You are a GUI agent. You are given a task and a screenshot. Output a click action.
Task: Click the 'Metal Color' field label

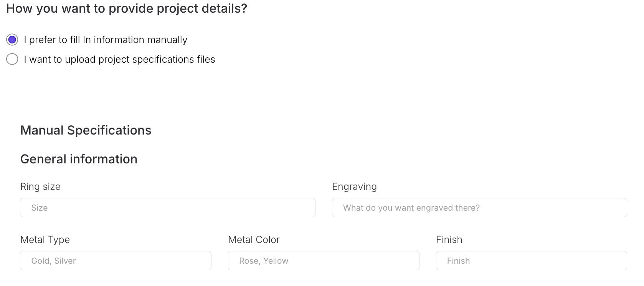tap(254, 239)
